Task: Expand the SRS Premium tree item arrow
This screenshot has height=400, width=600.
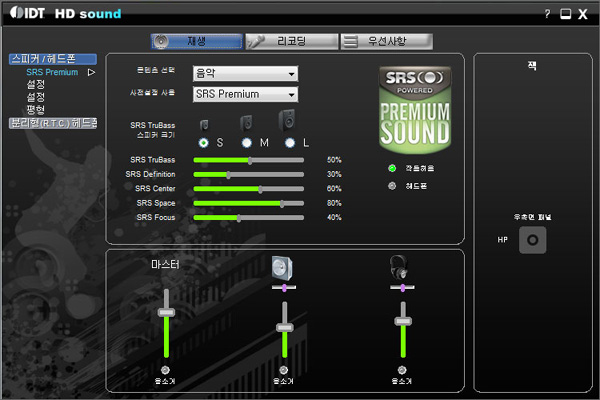Action: click(91, 72)
